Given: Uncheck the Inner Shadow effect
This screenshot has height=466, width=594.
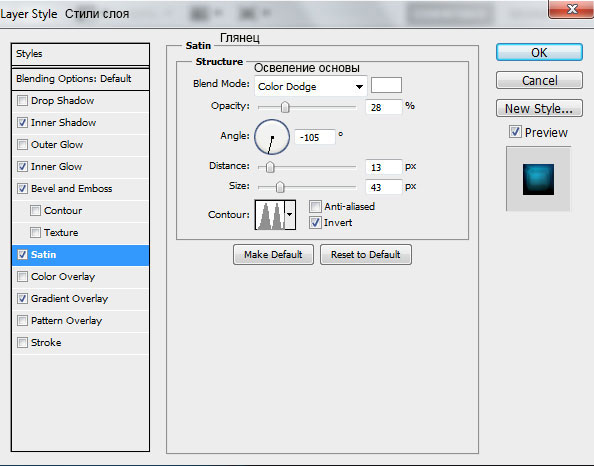Looking at the screenshot, I should [22, 122].
